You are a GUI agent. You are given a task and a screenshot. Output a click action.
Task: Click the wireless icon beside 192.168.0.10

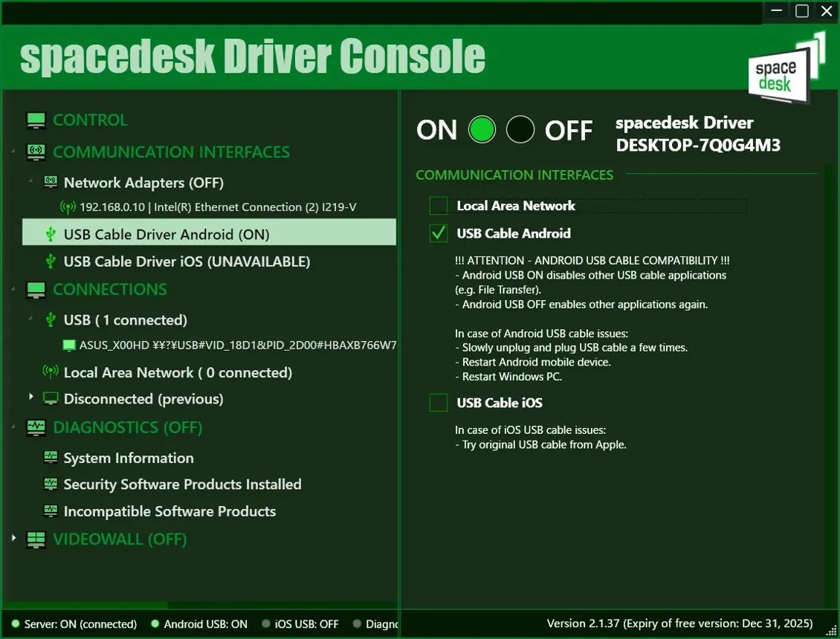pos(68,207)
